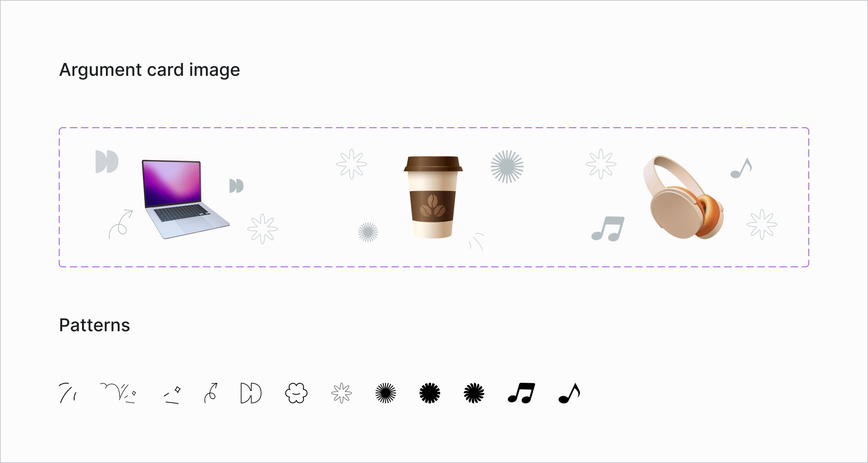Select the large gray double-D shape beside laptop
Viewport: 868px width, 463px height.
click(107, 162)
